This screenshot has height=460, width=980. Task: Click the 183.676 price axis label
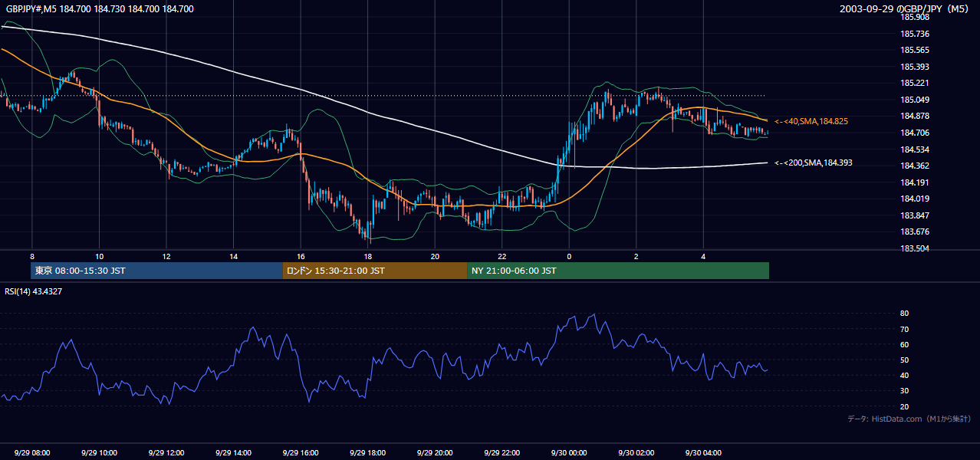tap(914, 232)
